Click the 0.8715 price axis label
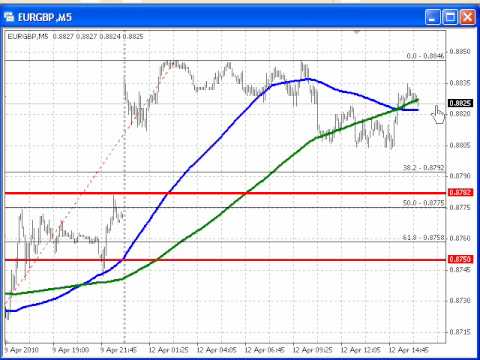This screenshot has width=480, height=360. pyautogui.click(x=460, y=332)
